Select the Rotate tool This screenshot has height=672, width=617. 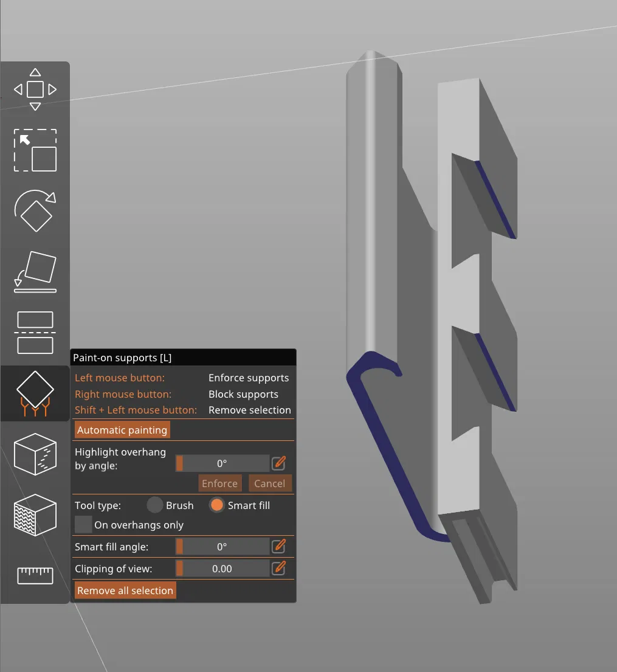(x=35, y=211)
